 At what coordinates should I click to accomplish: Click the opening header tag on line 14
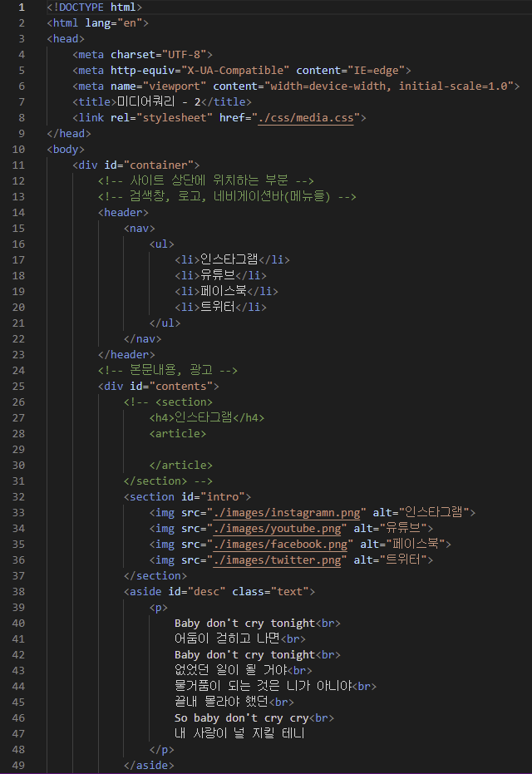pos(123,213)
